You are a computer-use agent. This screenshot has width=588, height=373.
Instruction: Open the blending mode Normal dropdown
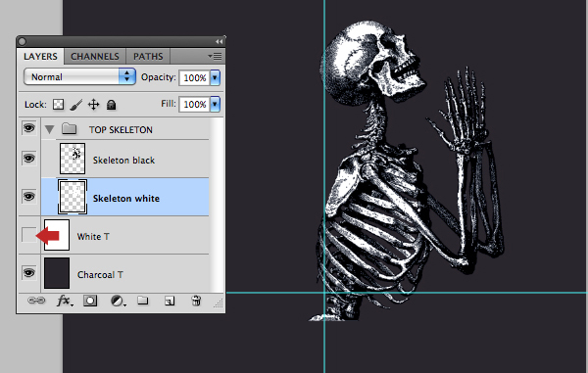[x=79, y=76]
